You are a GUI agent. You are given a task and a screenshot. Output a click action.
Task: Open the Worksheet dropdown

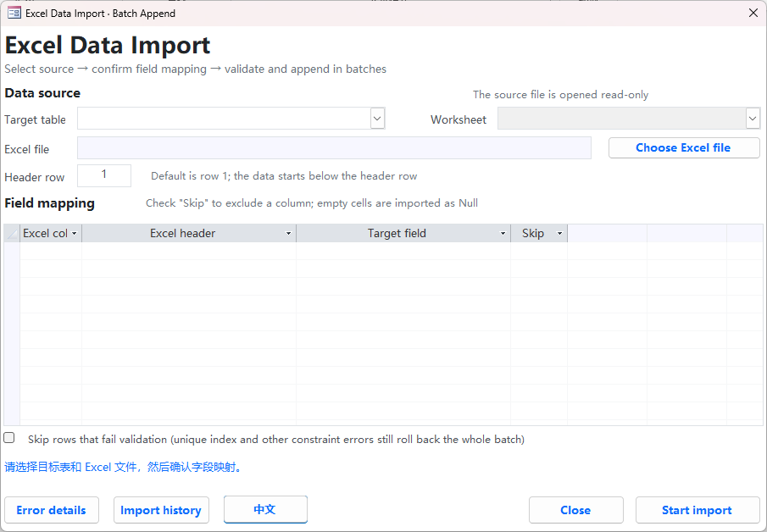click(753, 119)
